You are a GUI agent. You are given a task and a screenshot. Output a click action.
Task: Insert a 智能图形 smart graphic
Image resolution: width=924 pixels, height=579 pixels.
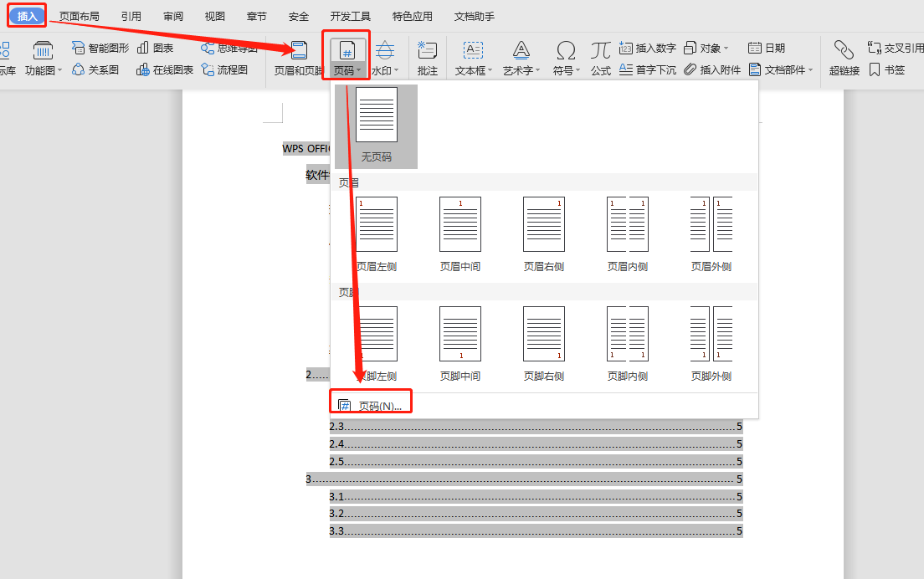point(100,48)
